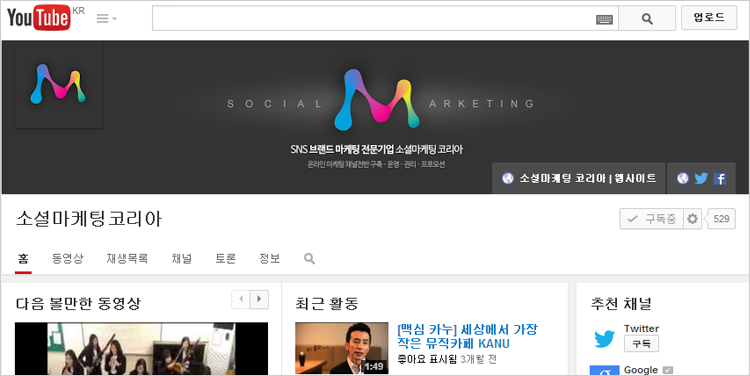Go to previous video with left arrow
750x376 pixels.
(x=241, y=299)
